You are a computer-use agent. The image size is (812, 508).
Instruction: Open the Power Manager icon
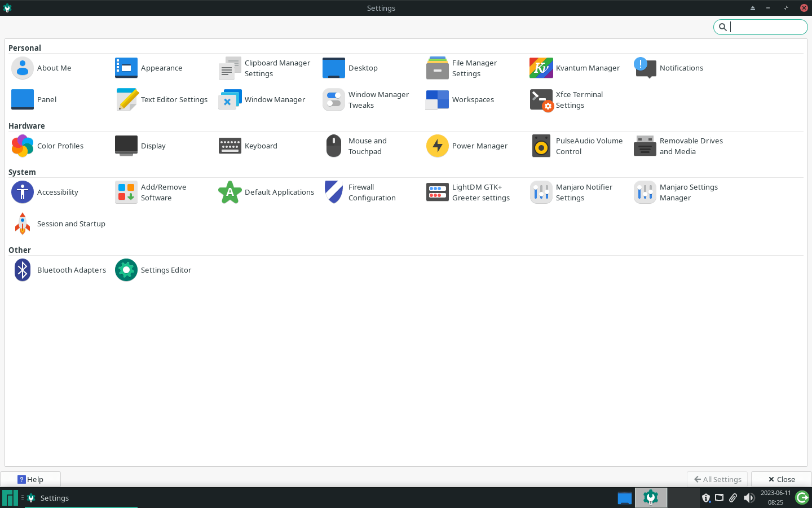[438, 146]
